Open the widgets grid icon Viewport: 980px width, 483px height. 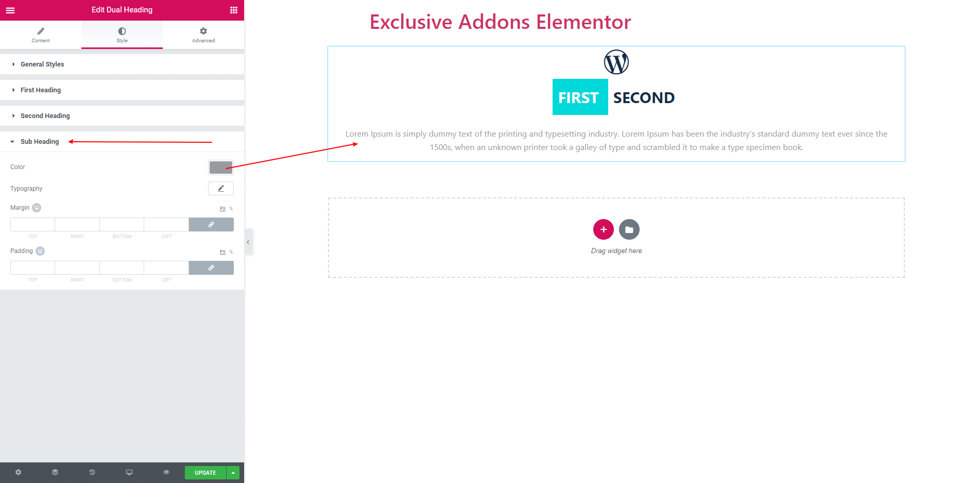pos(234,10)
